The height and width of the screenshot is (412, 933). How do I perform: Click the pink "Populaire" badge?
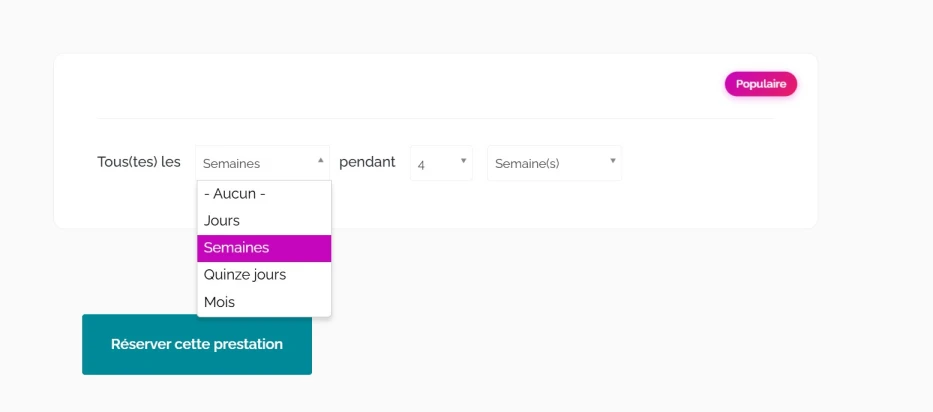click(760, 84)
